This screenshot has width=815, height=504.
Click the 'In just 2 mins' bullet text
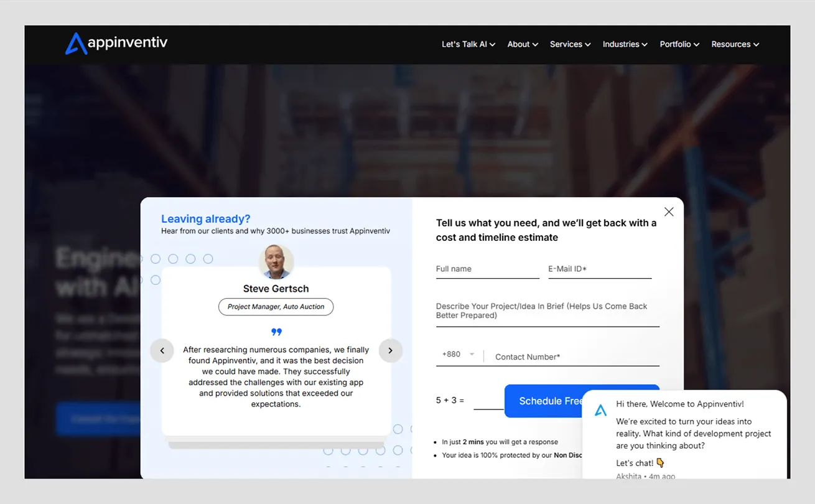tap(500, 442)
